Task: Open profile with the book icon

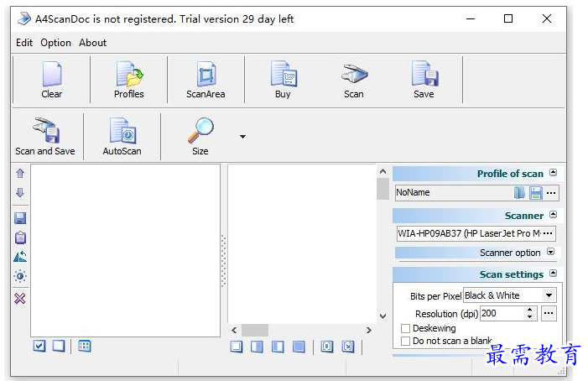Action: 519,193
